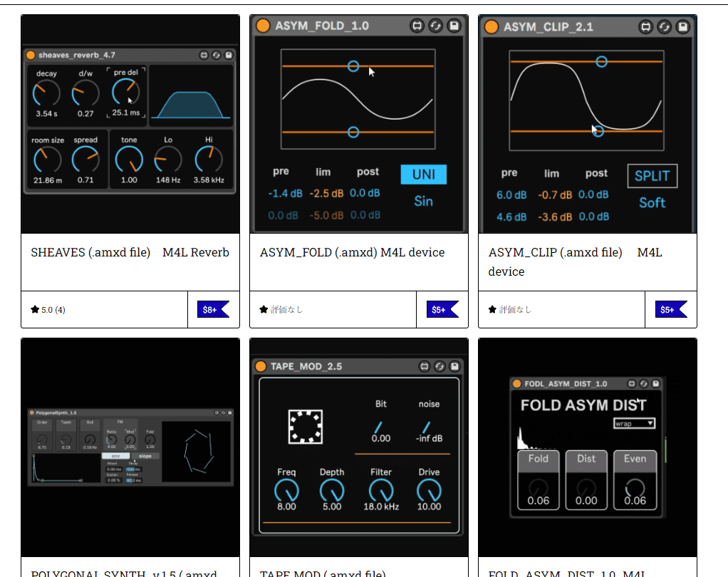This screenshot has width=728, height=577.
Task: Click the presentation mode icon on TAPE_MOD_2.5
Action: [425, 366]
